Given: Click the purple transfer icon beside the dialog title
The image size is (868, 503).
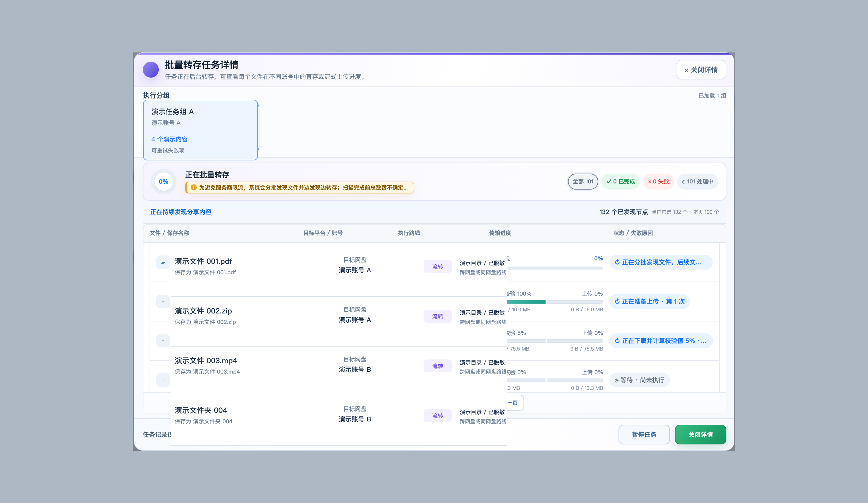Looking at the screenshot, I should 150,70.
